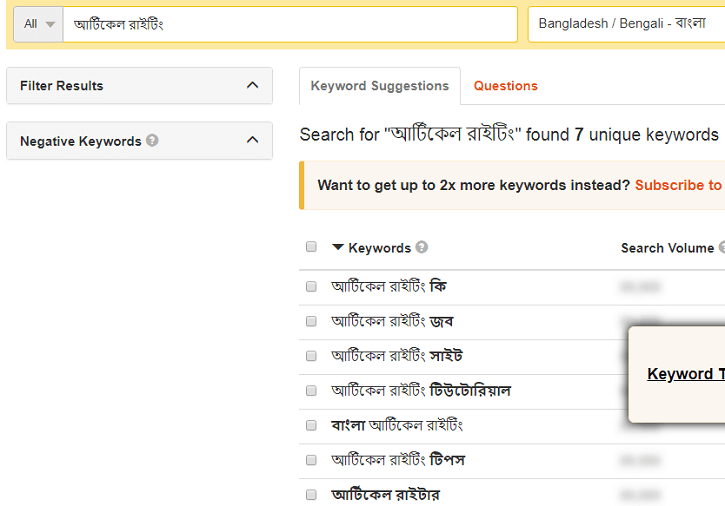Tick checkbox for আর্টিকেল রাইটিং টিপস
The height and width of the screenshot is (506, 725).
coord(311,460)
